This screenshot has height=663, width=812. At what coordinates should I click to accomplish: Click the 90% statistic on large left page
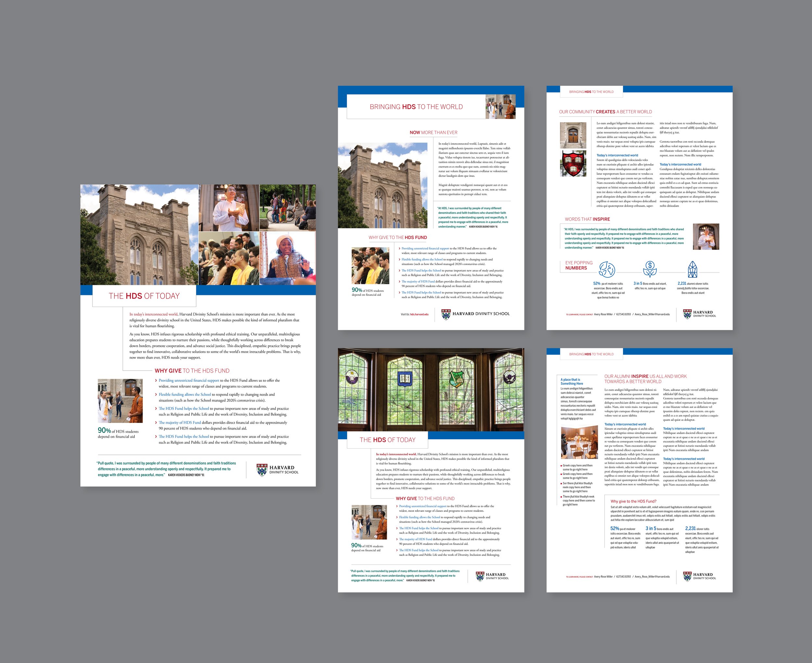point(104,430)
